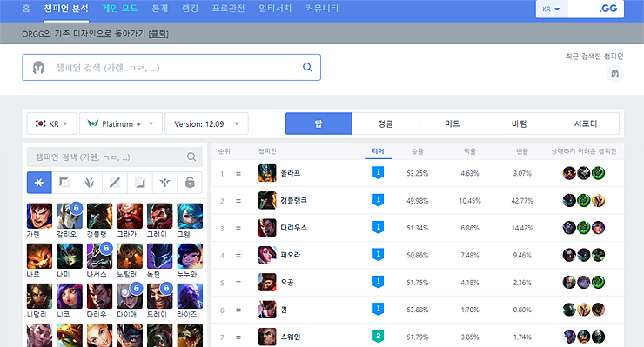The height and width of the screenshot is (347, 644).
Task: Open the 갱플랭크 row name link in ranking table
Action: [293, 200]
